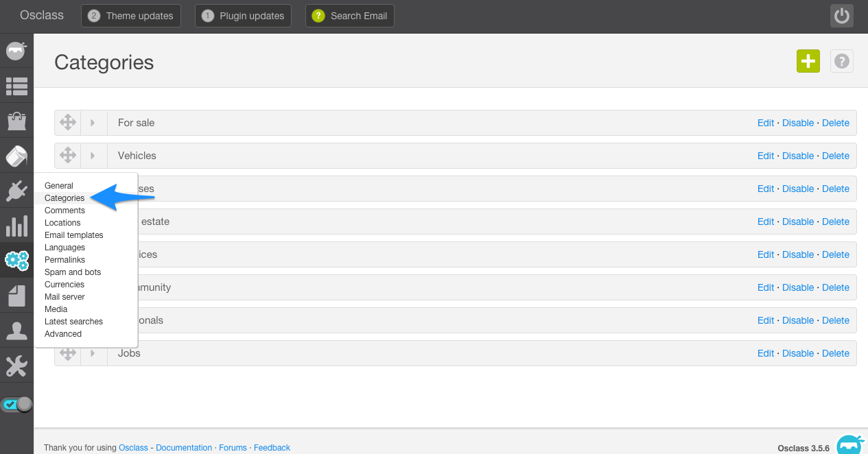Disable the Jobs category

pyautogui.click(x=798, y=353)
